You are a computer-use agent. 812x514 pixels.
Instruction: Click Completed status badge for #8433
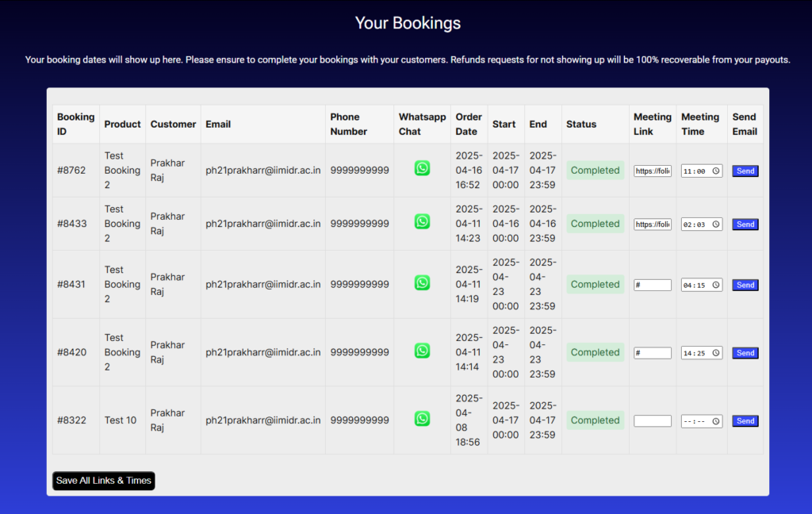(595, 224)
